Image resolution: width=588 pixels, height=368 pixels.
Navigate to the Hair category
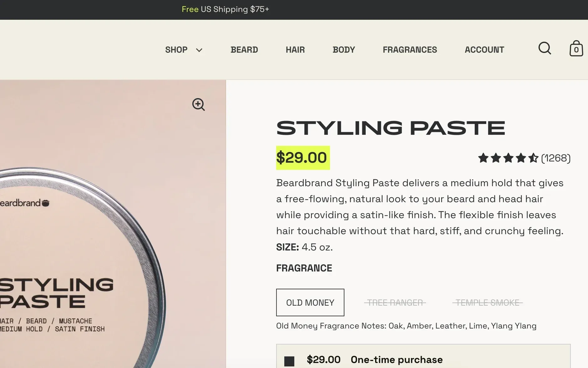295,50
